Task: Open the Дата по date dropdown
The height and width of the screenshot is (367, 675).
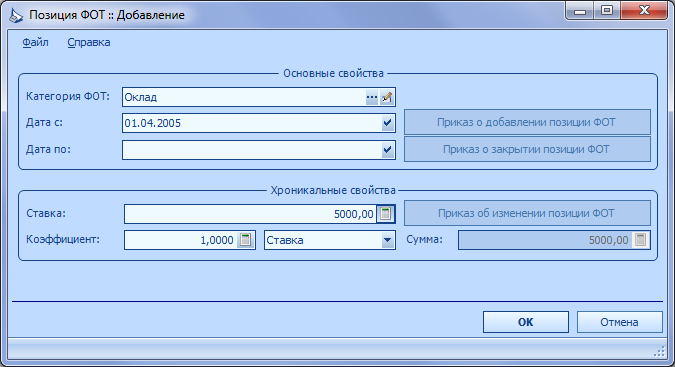Action: point(387,150)
